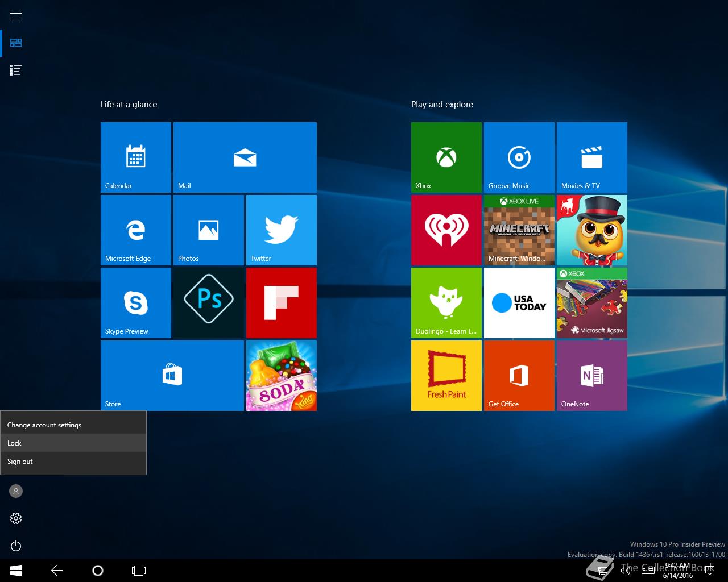The height and width of the screenshot is (582, 728).
Task: Open Task View on the taskbar
Action: (x=139, y=571)
